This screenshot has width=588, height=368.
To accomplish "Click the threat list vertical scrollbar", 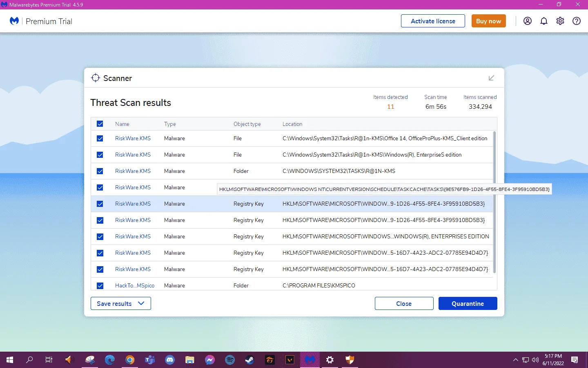I will [494, 202].
